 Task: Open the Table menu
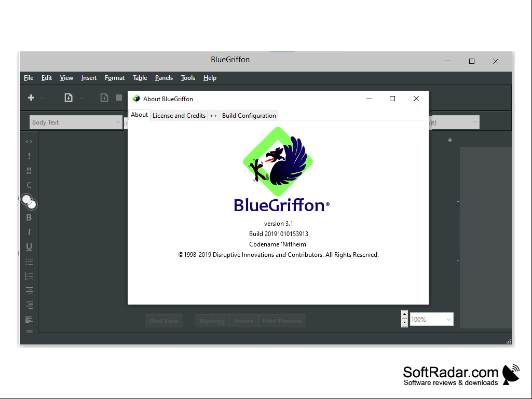(140, 78)
